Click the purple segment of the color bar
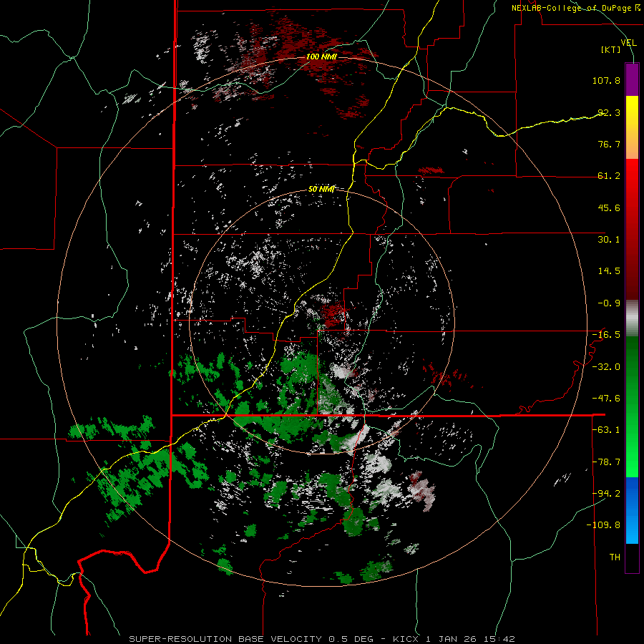This screenshot has width=644, height=644. [x=632, y=79]
